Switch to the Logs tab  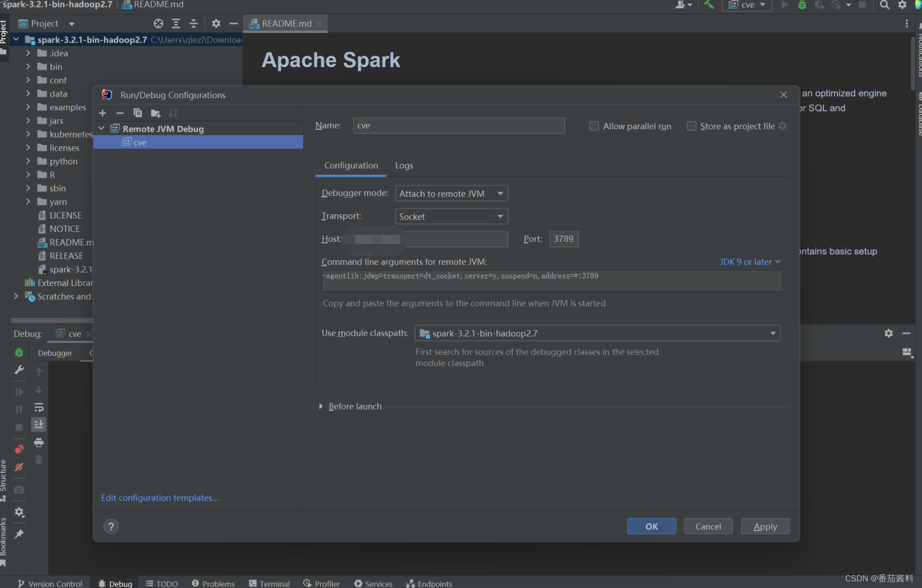click(x=404, y=165)
